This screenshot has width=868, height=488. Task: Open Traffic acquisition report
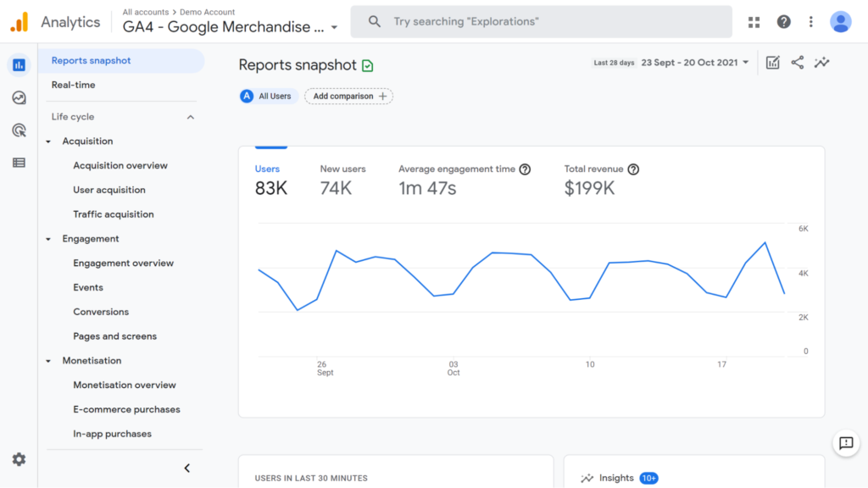click(114, 214)
